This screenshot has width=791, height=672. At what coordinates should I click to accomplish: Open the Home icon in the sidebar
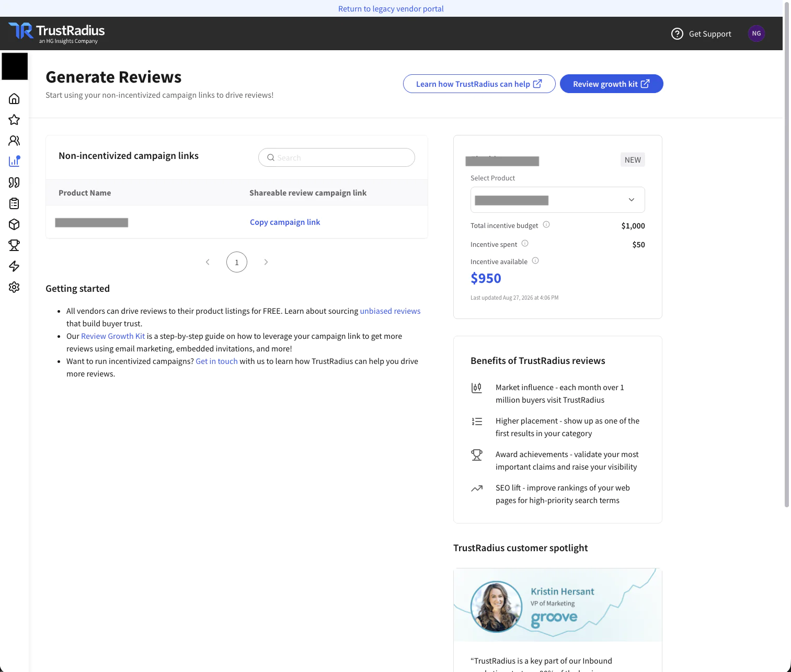[x=14, y=99]
